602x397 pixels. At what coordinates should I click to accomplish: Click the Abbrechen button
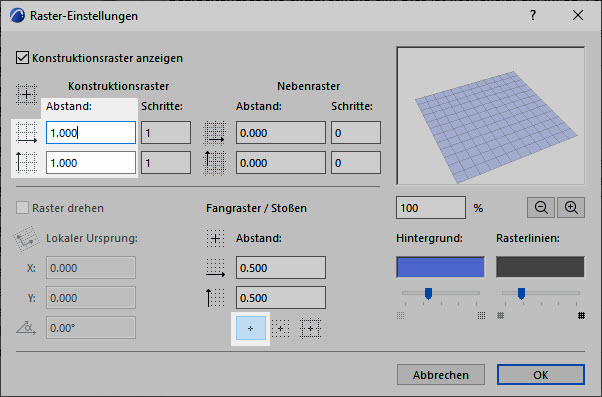(x=441, y=375)
